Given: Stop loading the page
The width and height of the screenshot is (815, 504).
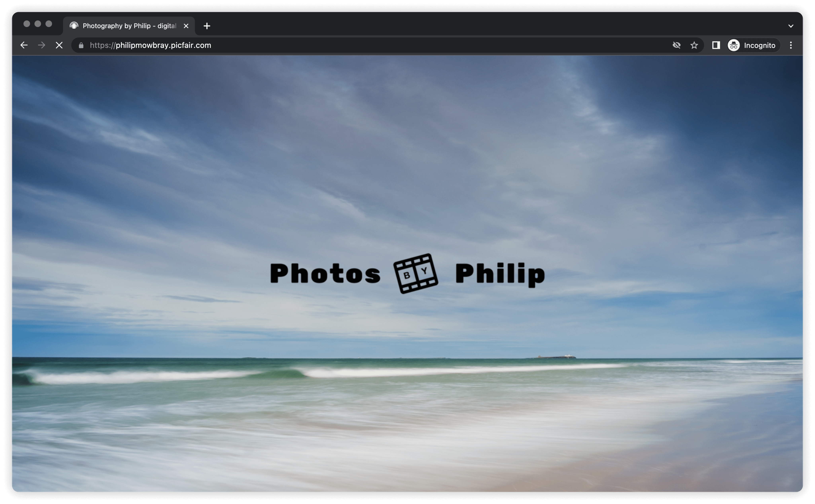Looking at the screenshot, I should coord(59,45).
